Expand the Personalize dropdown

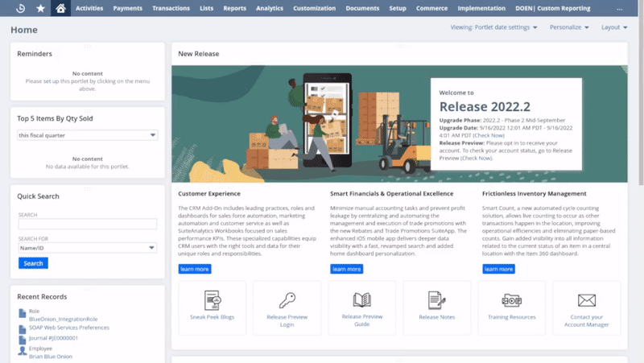point(569,27)
